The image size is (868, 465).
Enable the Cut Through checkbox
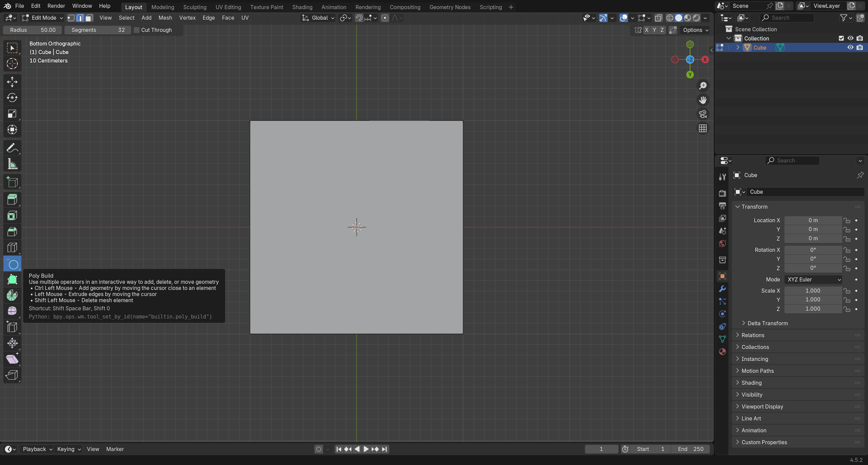point(137,30)
